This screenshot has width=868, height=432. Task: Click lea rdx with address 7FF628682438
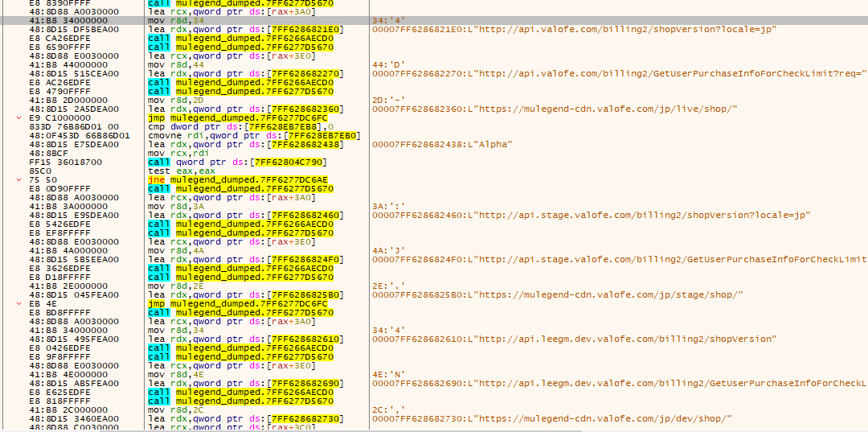pos(247,145)
